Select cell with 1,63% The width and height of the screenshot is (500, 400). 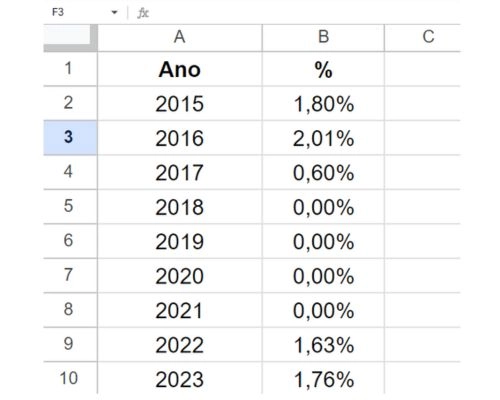click(x=323, y=344)
